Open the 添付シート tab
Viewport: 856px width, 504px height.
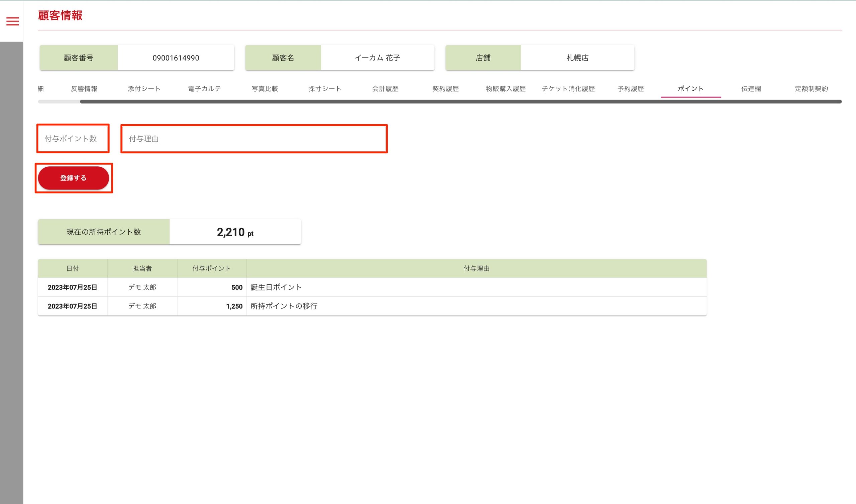click(x=144, y=89)
